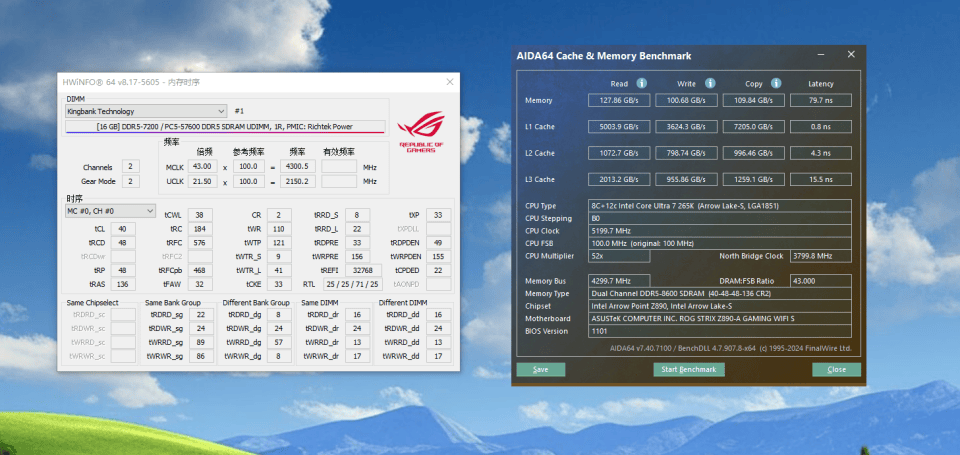Click DRAM:FSB Ratio 43.000 field
This screenshot has height=455, width=960.
[820, 281]
